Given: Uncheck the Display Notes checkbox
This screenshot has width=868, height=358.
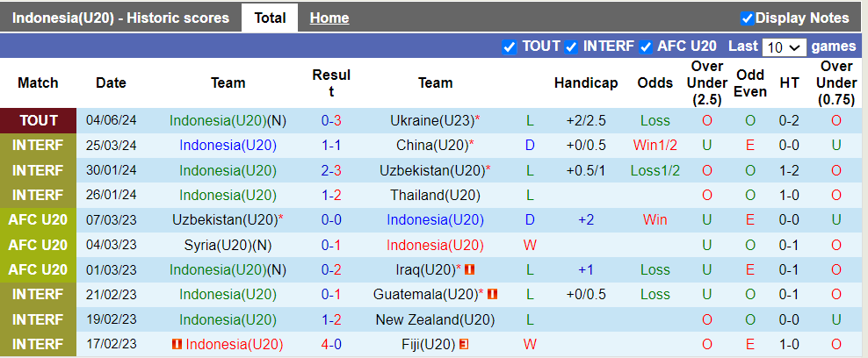Looking at the screenshot, I should pyautogui.click(x=748, y=18).
